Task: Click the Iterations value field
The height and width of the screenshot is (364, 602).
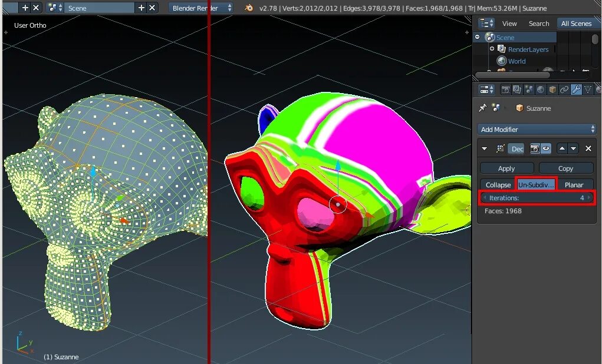Action: [x=537, y=198]
